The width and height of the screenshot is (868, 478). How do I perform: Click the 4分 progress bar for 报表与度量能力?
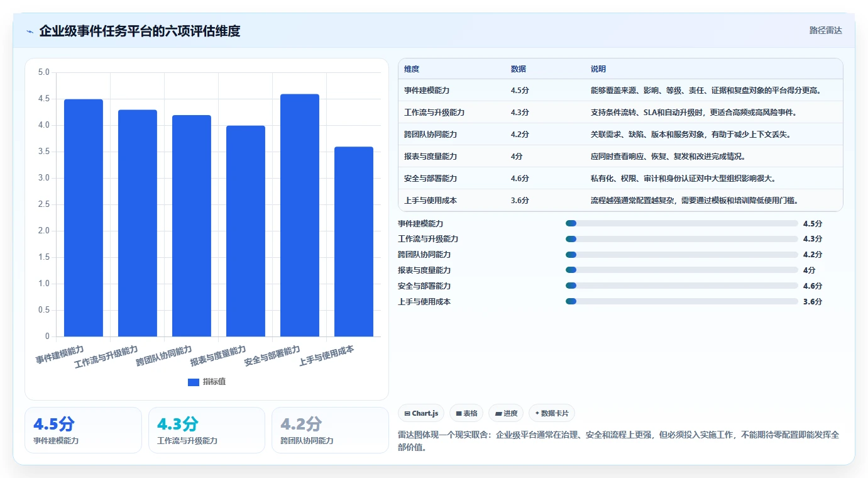click(x=682, y=270)
